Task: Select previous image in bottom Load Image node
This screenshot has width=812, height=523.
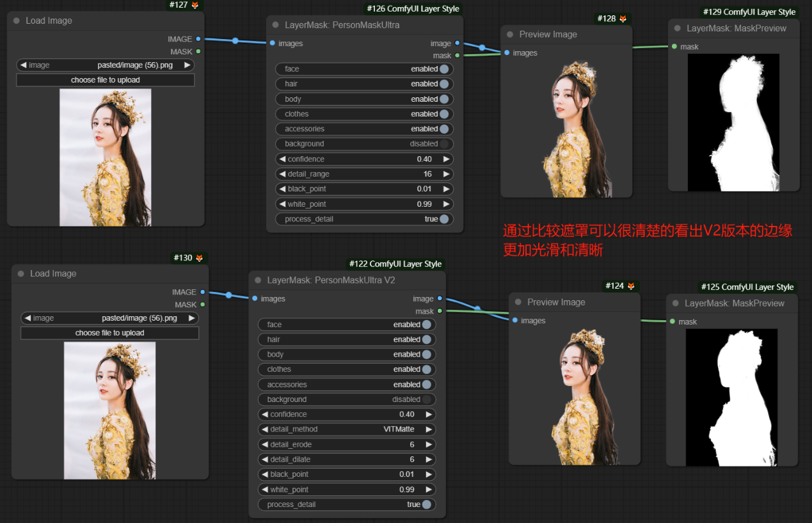Action: [x=28, y=318]
